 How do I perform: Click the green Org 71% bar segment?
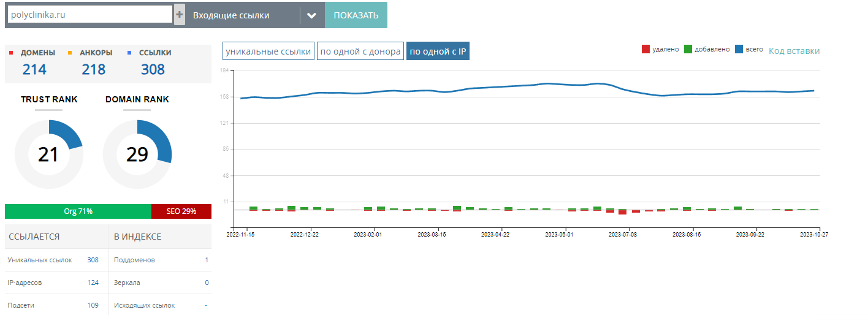(78, 211)
